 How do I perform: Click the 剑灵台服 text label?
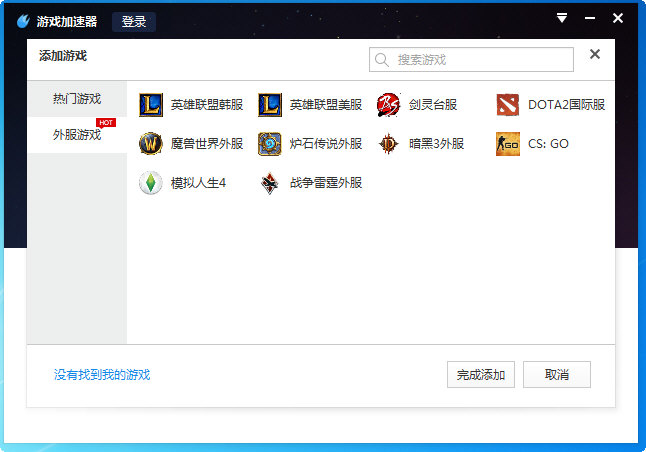click(x=433, y=105)
